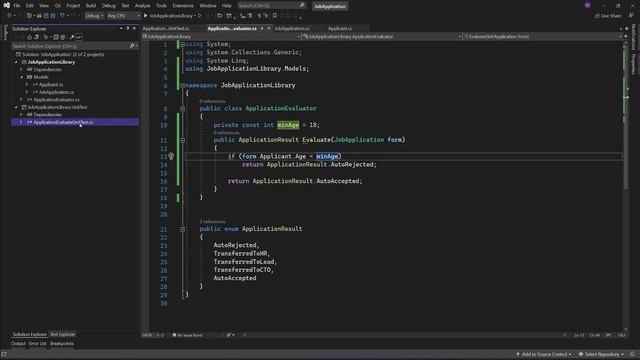Collapse the JobApplicationLibrary project node
This screenshot has width=640, height=360.
16,62
